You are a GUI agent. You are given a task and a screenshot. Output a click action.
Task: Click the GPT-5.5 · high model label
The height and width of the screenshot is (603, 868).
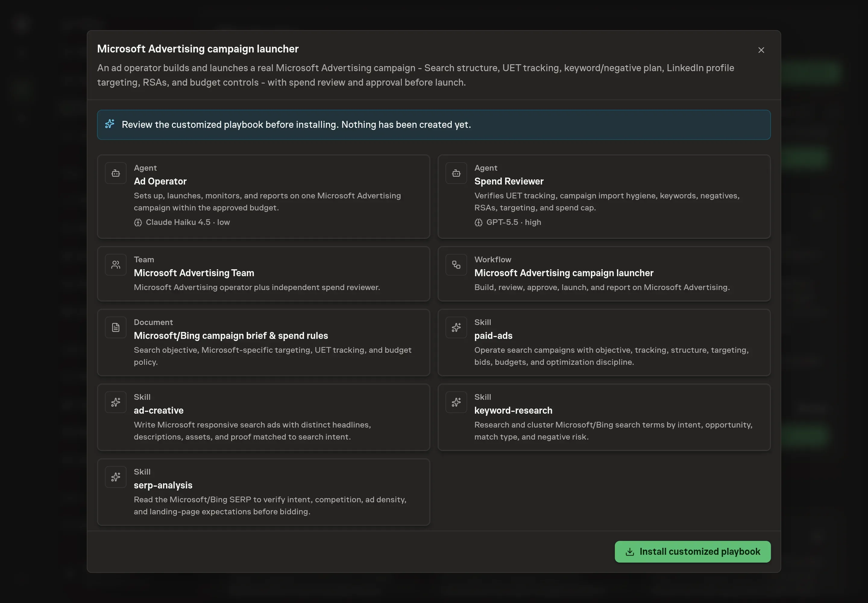(514, 222)
